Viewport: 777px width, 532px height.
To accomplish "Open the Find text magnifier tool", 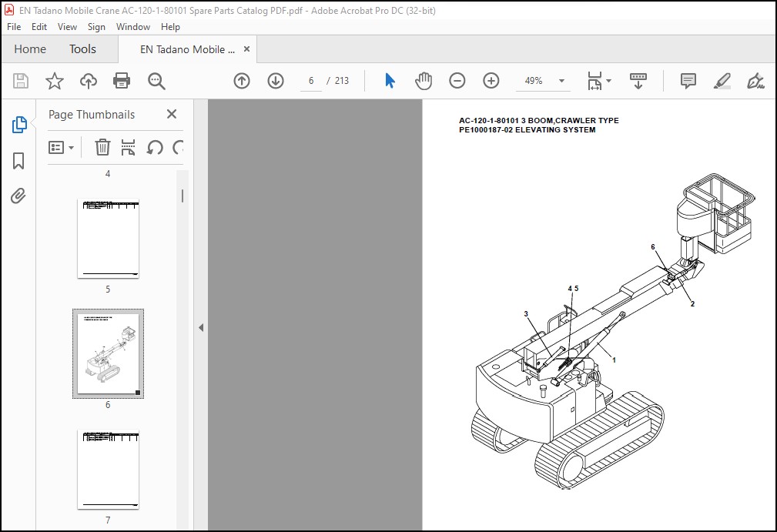I will tap(156, 81).
